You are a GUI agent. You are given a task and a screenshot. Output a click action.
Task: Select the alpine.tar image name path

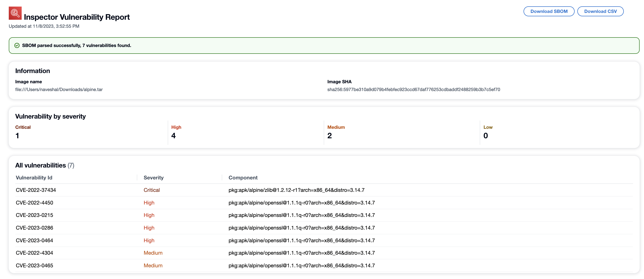pos(59,89)
